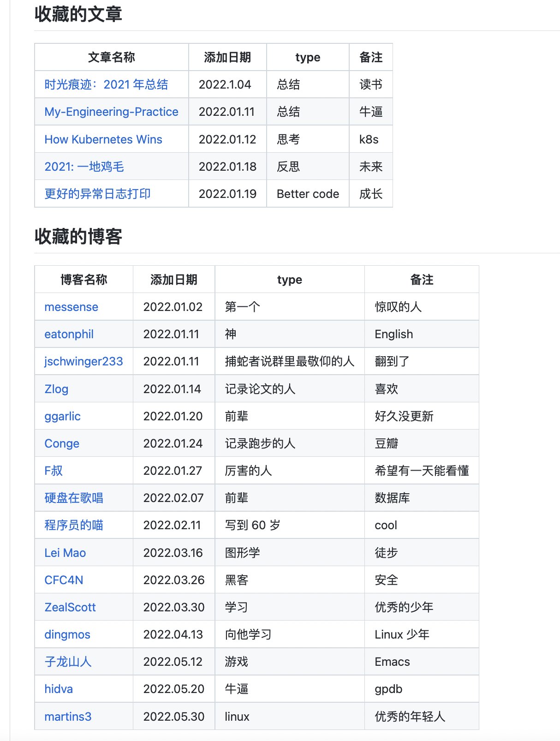
Task: Click the 捕蛇者说群里最敬仰的人 cell
Action: 290,361
